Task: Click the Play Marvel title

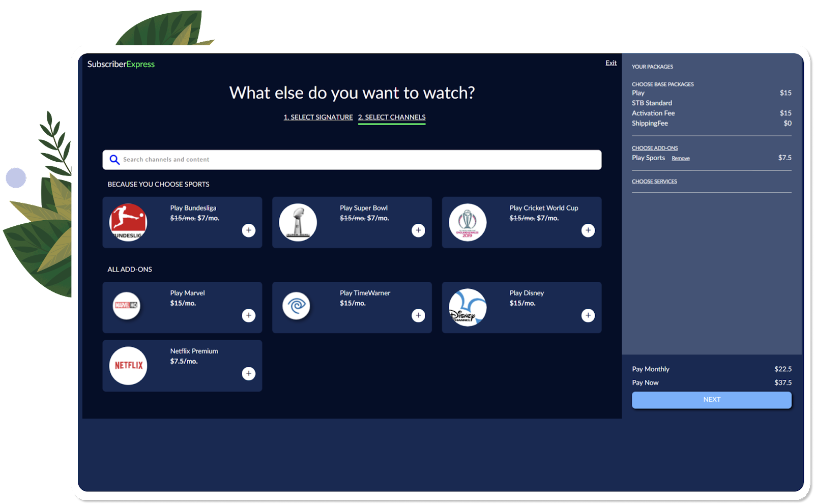Action: click(x=187, y=293)
